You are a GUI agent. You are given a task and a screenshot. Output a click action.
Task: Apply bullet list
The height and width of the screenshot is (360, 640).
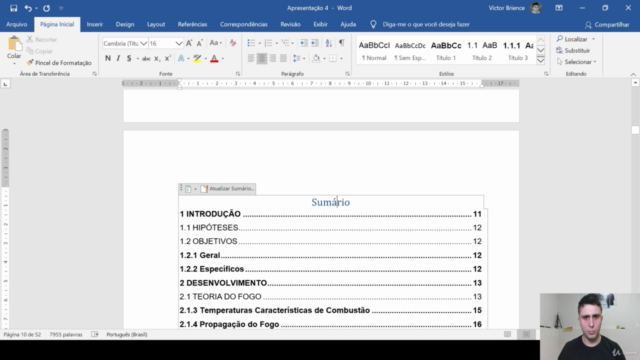point(251,43)
